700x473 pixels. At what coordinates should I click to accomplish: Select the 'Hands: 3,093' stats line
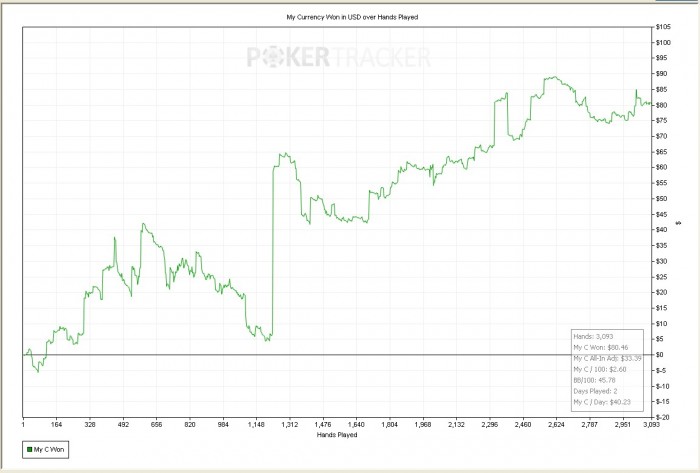[x=593, y=336]
